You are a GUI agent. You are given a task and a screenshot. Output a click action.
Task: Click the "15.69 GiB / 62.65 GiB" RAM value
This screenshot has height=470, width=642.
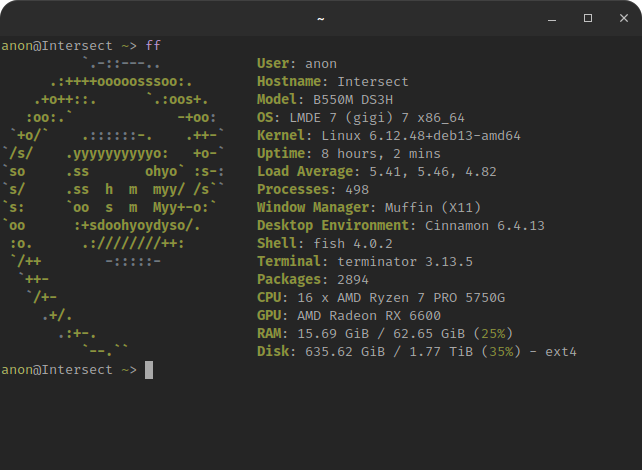click(x=381, y=334)
